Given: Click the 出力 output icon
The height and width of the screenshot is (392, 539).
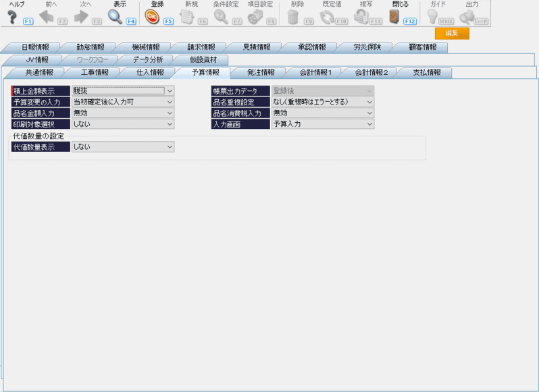Looking at the screenshot, I should (467, 17).
